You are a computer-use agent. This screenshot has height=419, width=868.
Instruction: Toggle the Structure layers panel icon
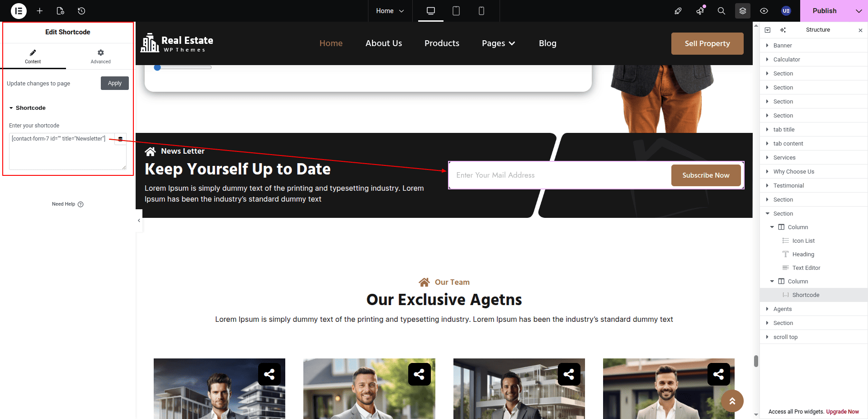pyautogui.click(x=742, y=11)
